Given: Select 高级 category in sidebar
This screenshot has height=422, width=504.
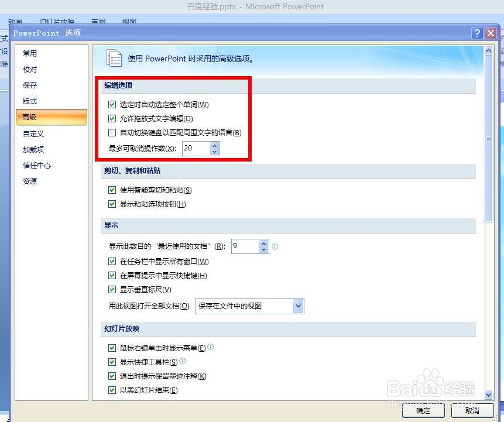Looking at the screenshot, I should (52, 117).
